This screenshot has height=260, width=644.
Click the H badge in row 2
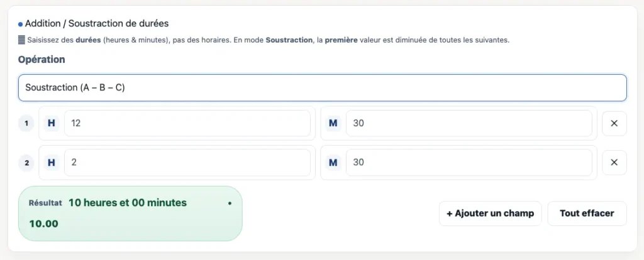coord(52,163)
